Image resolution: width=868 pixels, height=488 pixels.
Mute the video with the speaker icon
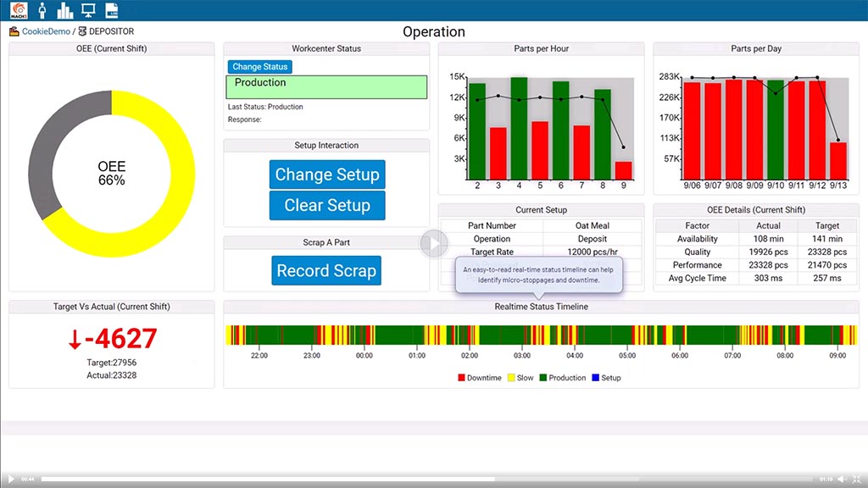(841, 480)
